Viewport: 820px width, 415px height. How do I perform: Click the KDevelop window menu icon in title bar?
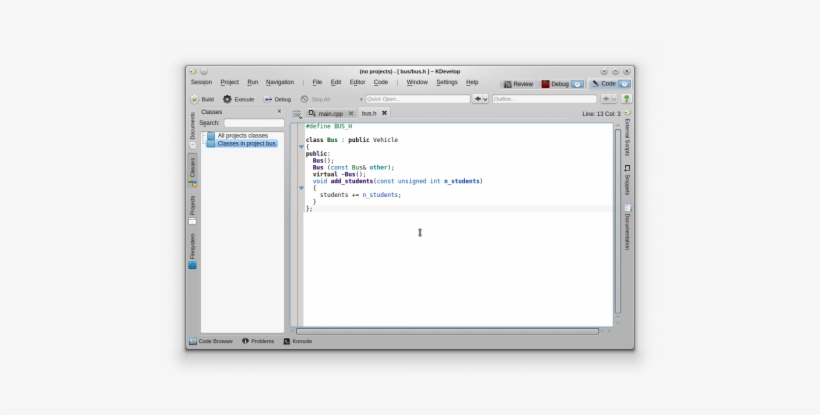coord(193,71)
